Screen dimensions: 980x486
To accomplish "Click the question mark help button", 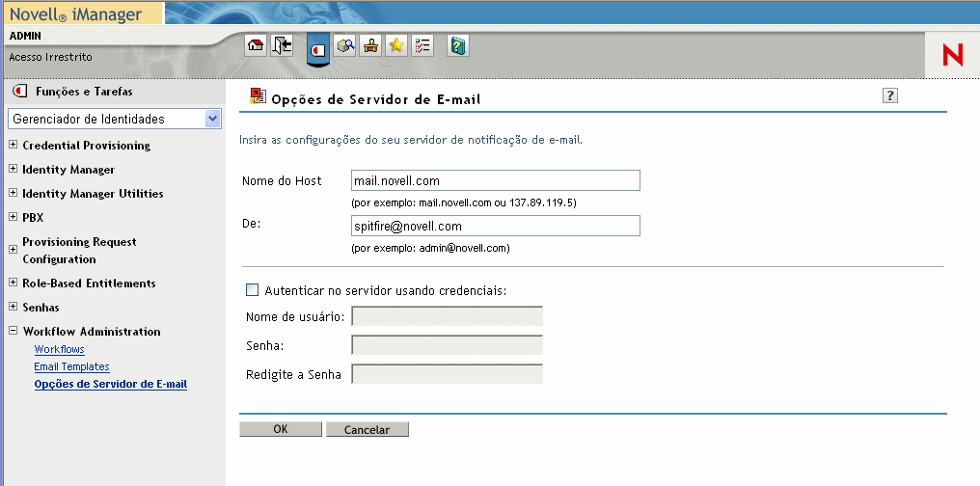I will click(x=890, y=95).
